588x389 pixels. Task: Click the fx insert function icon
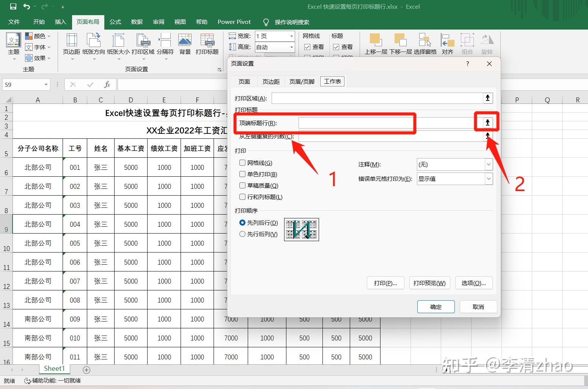(107, 85)
